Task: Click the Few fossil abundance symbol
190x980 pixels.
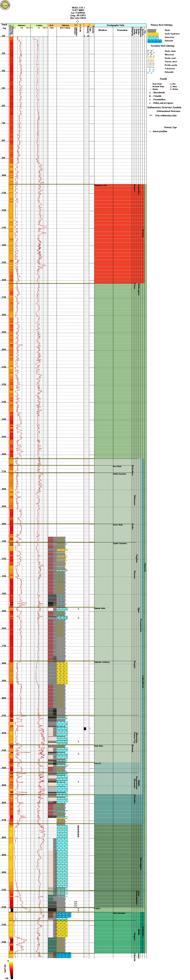Action: click(x=171, y=84)
